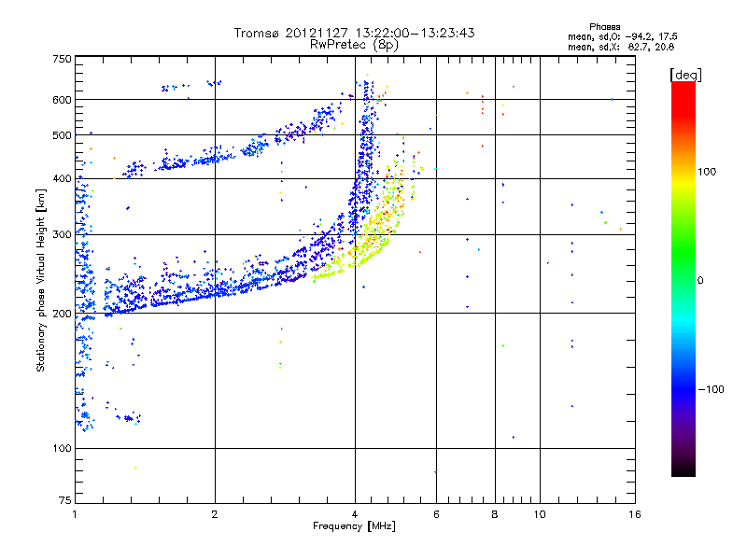Viewport: 747px width, 560px height.
Task: Click the 'Phases' header text
Action: [604, 27]
